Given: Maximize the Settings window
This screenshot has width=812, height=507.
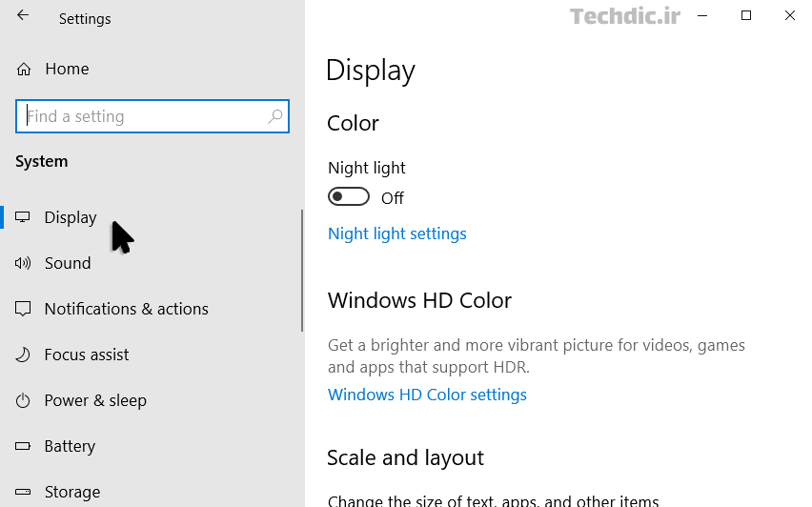Looking at the screenshot, I should click(746, 15).
